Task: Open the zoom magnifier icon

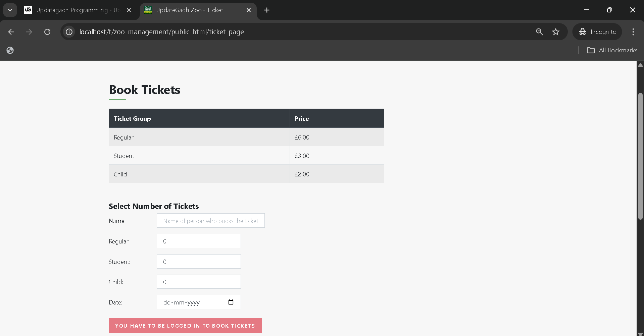Action: tap(539, 32)
